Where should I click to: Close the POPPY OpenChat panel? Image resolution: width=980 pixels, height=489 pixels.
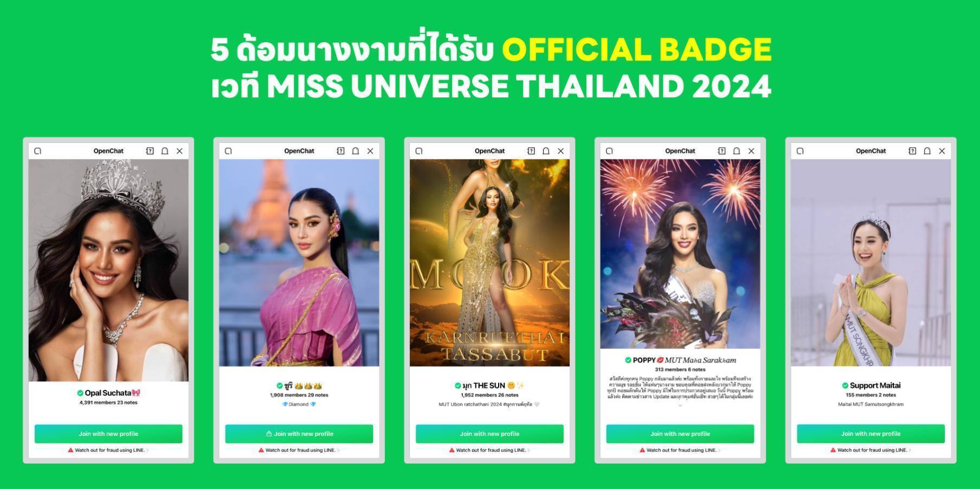[x=752, y=151]
